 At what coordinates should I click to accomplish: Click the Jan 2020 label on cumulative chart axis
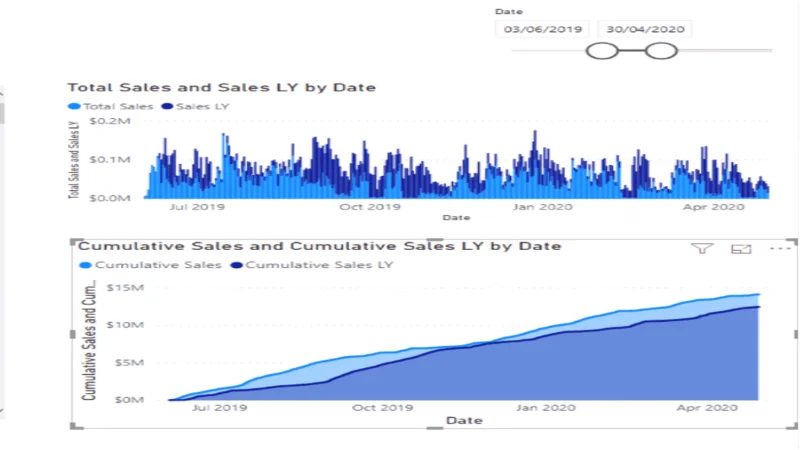[545, 408]
